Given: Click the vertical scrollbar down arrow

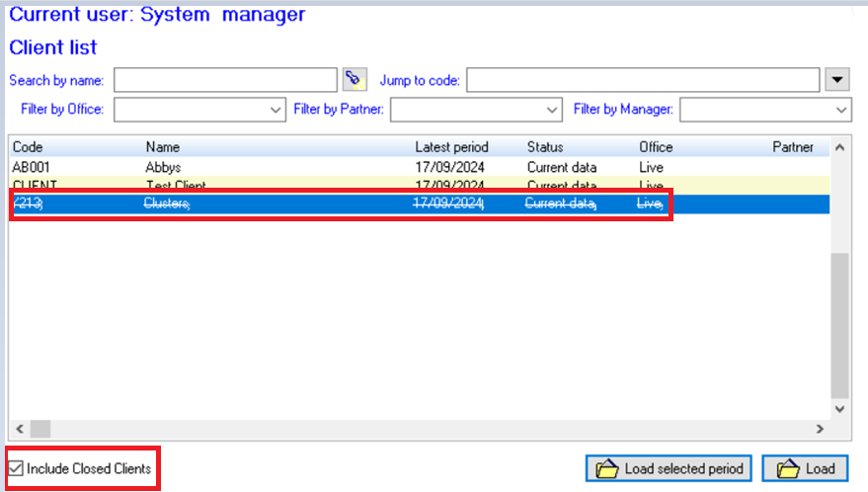Looking at the screenshot, I should click(839, 409).
